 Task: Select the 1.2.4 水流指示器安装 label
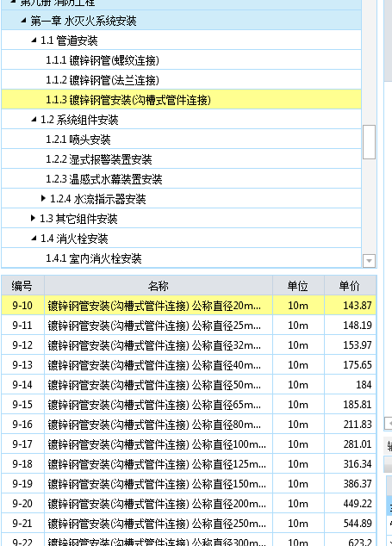[97, 199]
